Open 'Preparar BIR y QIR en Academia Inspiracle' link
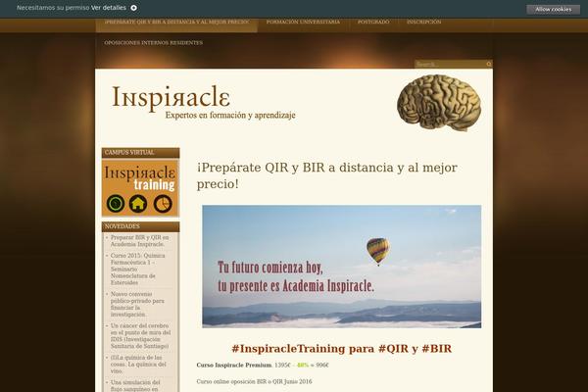 coord(139,241)
